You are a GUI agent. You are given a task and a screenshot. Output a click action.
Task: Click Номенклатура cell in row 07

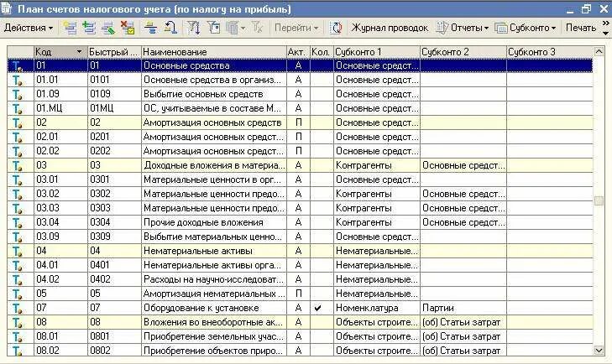[x=377, y=308]
